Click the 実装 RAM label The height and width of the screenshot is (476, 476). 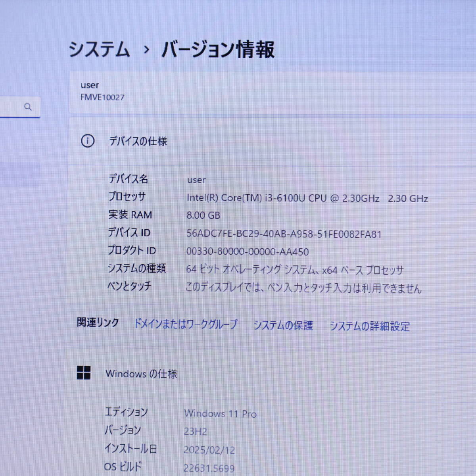[130, 215]
